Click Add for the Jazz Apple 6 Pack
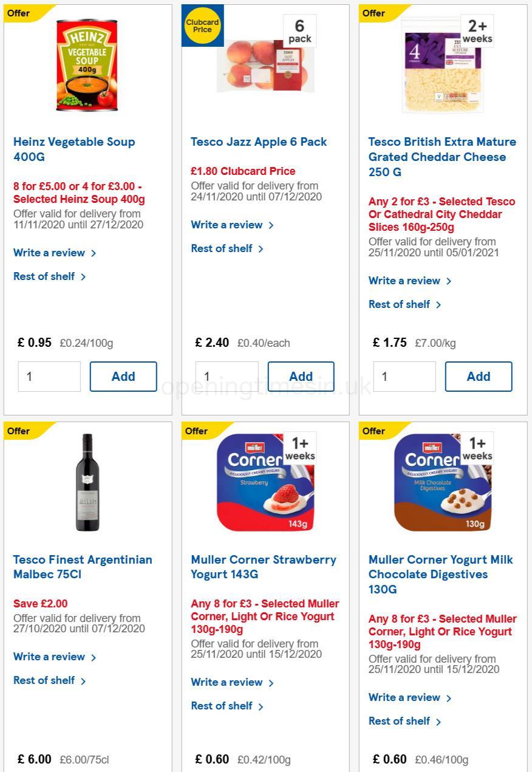Image resolution: width=532 pixels, height=772 pixels. point(301,377)
